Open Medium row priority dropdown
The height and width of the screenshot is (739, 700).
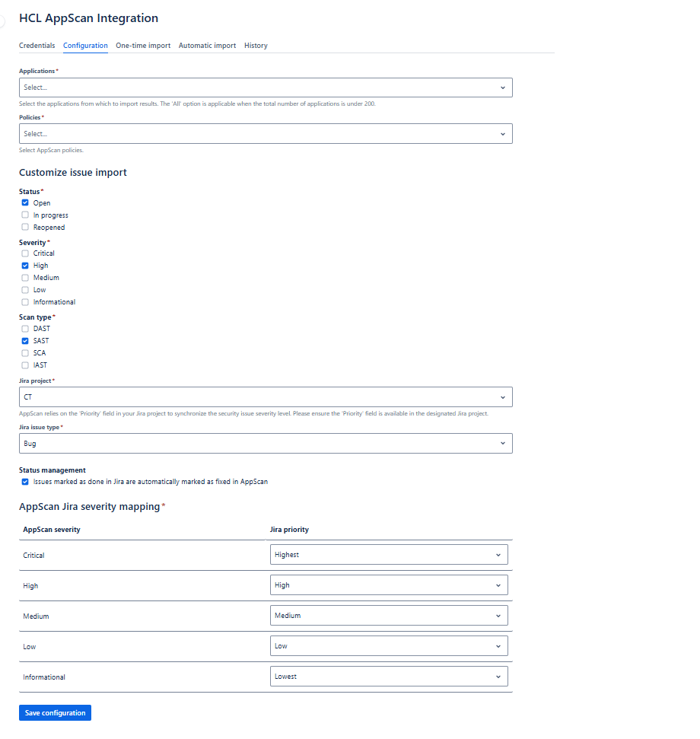389,616
